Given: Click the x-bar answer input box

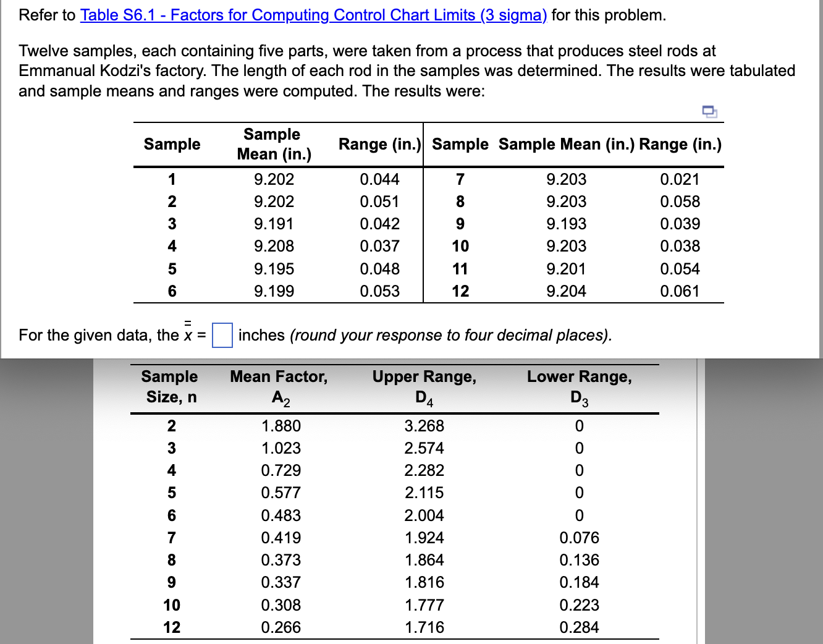Looking at the screenshot, I should [222, 336].
